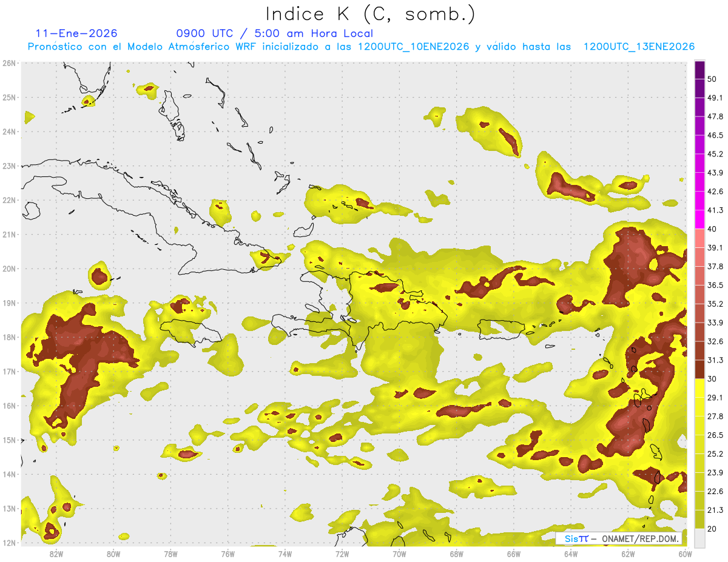Click the "23N" latitude axis label

[x=9, y=166]
